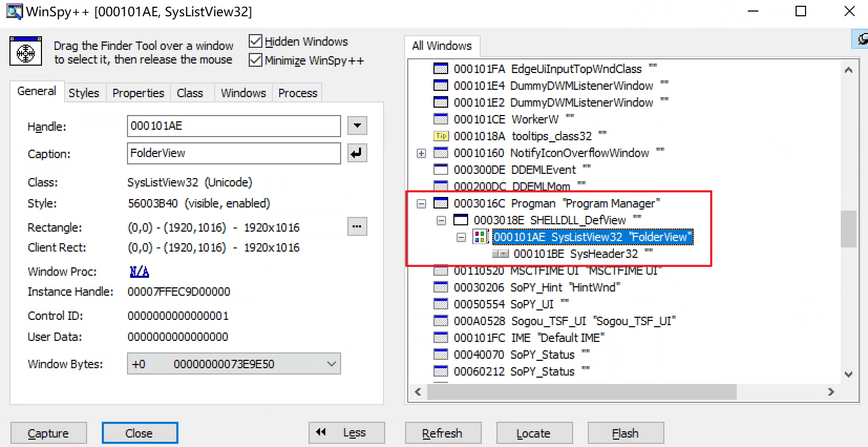Apply caption with the enter arrow button
The image size is (868, 447).
357,153
